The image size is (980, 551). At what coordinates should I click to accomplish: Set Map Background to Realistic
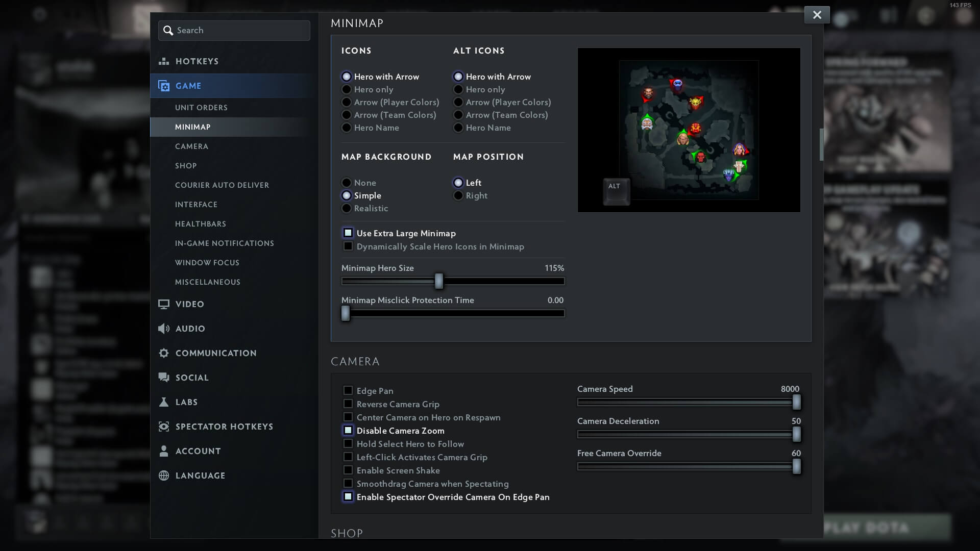click(x=347, y=208)
